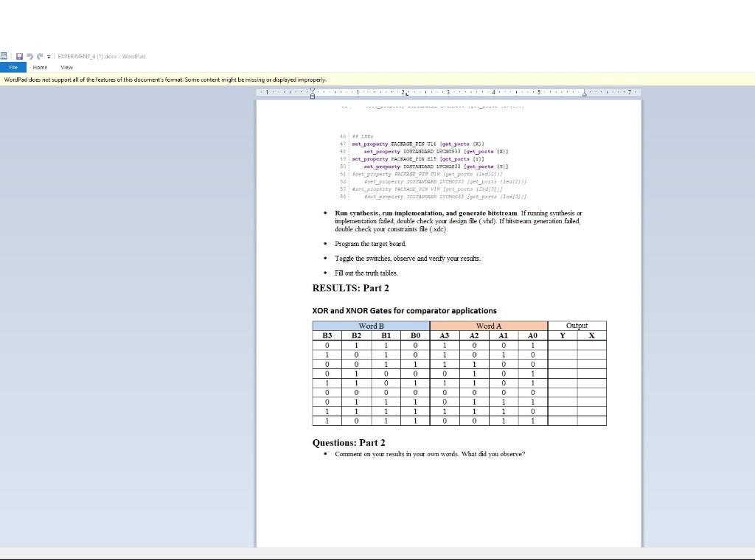Select the first-line indent marker on the ruler

(x=312, y=89)
